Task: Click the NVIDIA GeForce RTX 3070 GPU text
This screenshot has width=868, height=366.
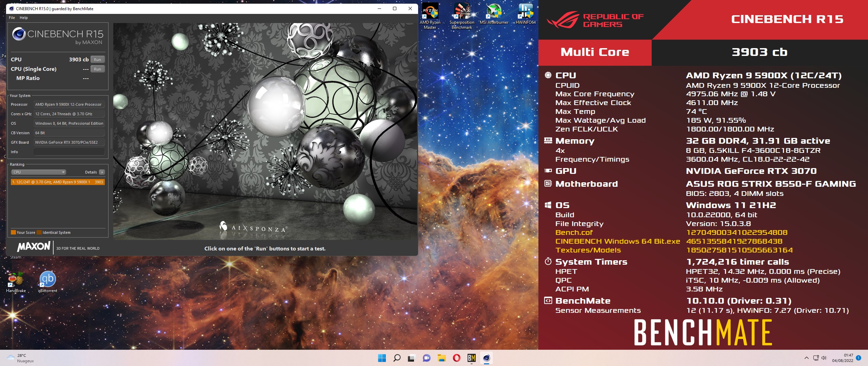Action: pyautogui.click(x=751, y=171)
